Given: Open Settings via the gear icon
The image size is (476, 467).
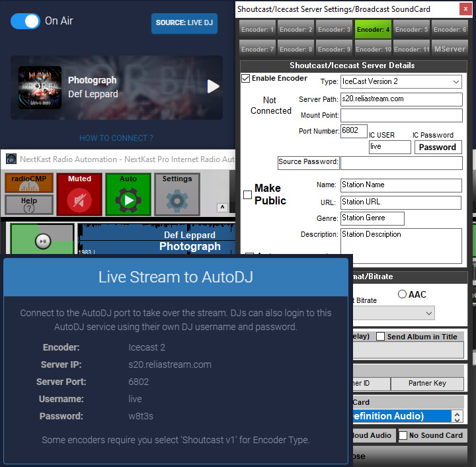Looking at the screenshot, I should 177,199.
